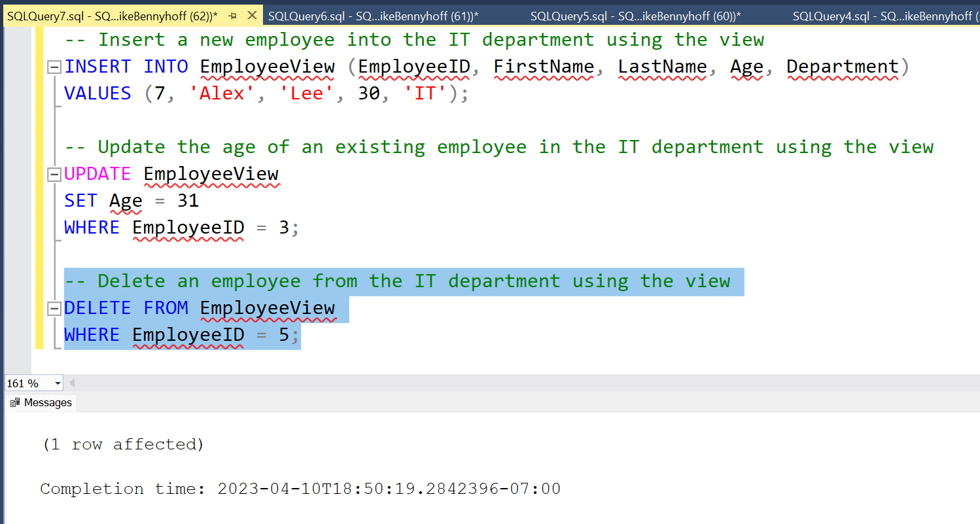Click the VALUES keyword

[98, 94]
